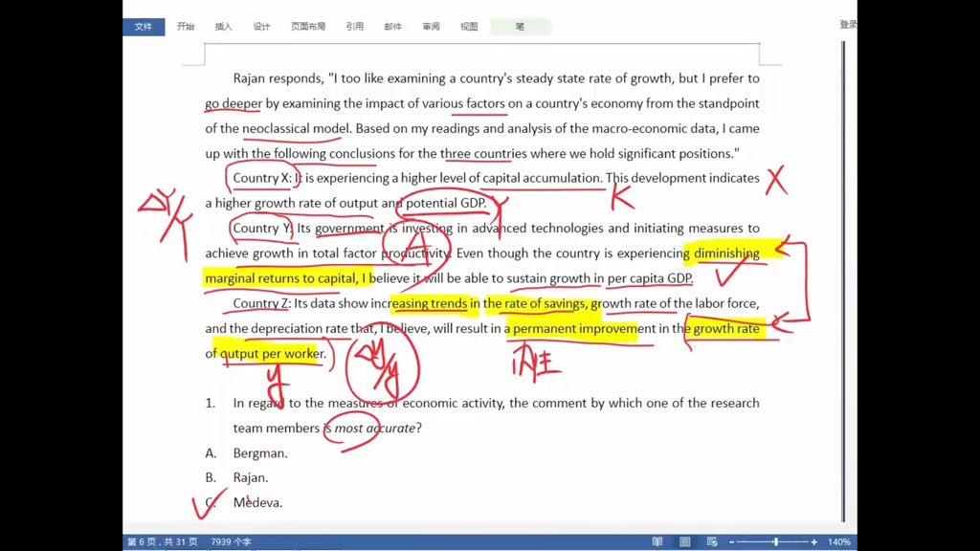Click the page count 第6页 indicator
The image size is (980, 551).
[162, 541]
